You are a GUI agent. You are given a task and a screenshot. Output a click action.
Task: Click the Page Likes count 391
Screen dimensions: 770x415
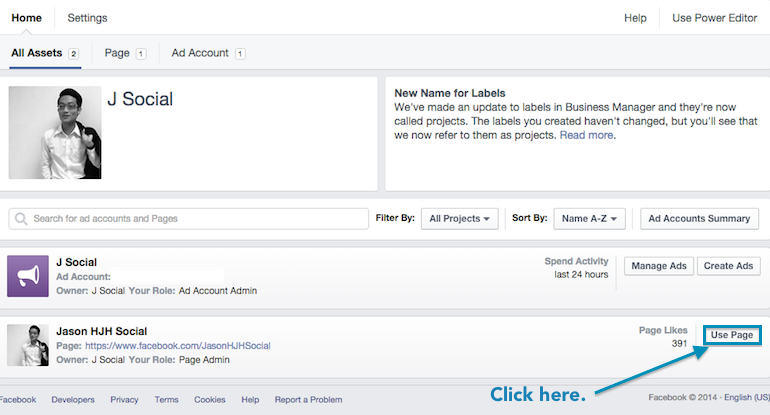point(680,344)
